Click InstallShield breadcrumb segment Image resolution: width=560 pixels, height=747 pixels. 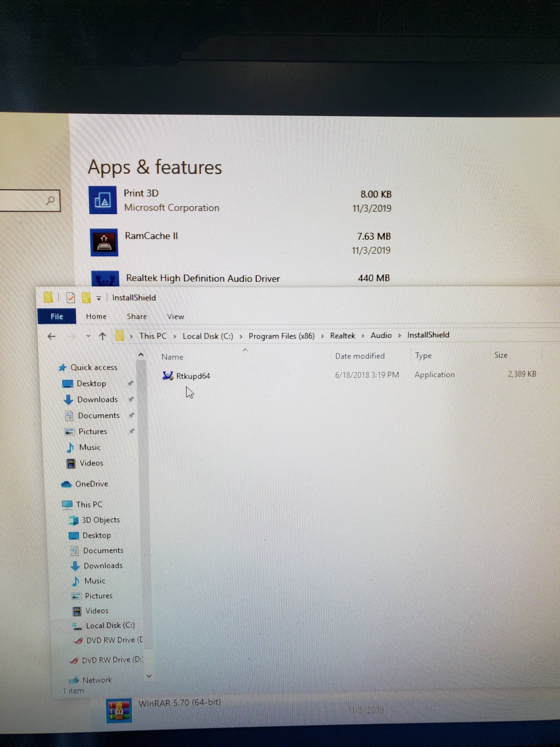[428, 335]
